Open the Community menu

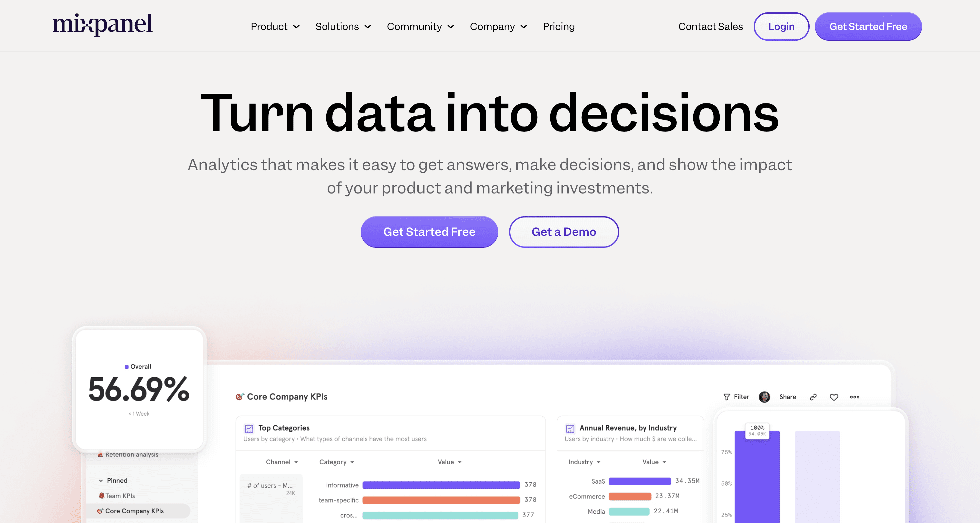(x=421, y=27)
